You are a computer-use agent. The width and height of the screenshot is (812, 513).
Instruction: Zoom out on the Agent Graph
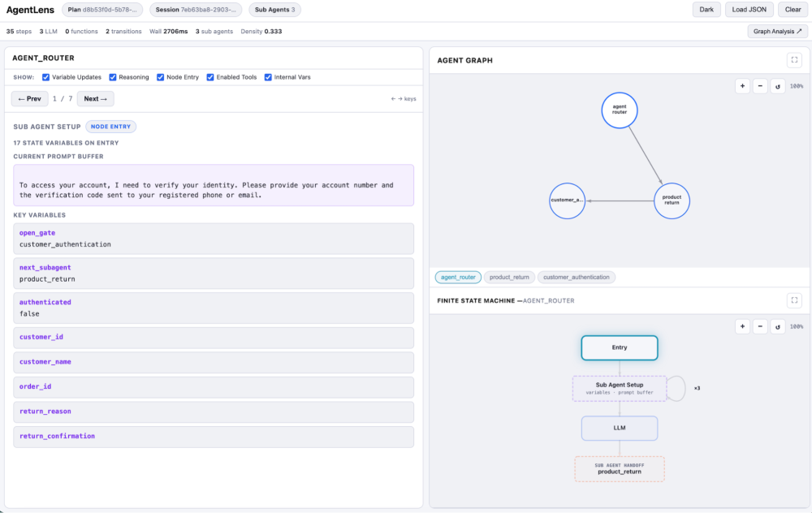point(760,86)
